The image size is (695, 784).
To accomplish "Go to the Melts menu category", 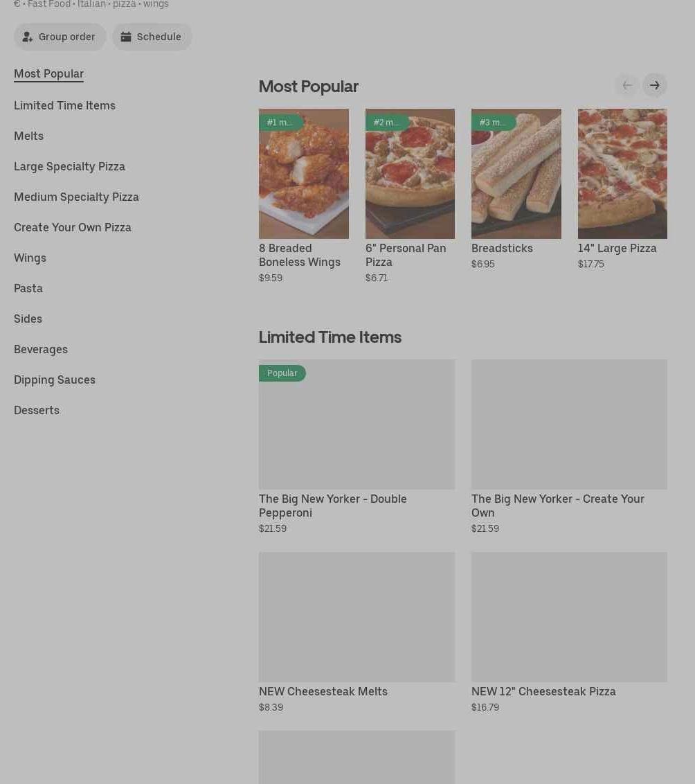I will pos(28,136).
